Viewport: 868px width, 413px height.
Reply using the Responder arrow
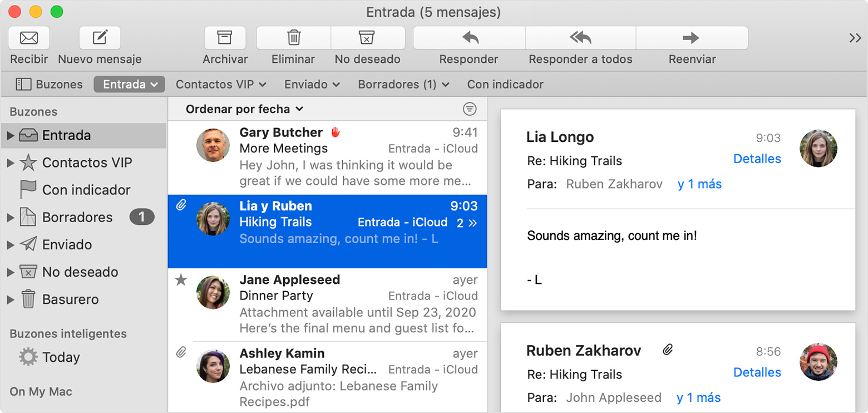tap(469, 38)
